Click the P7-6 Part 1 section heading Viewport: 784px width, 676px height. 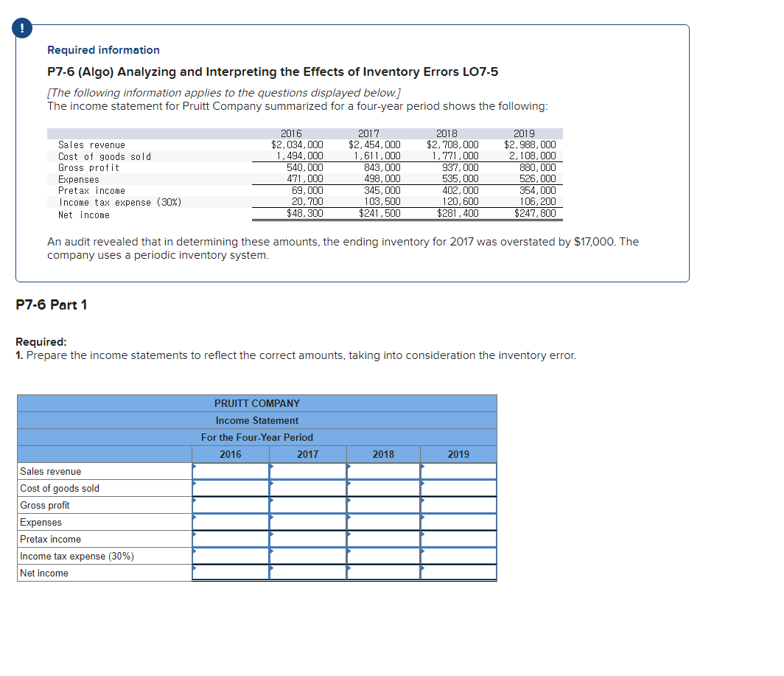coord(52,304)
